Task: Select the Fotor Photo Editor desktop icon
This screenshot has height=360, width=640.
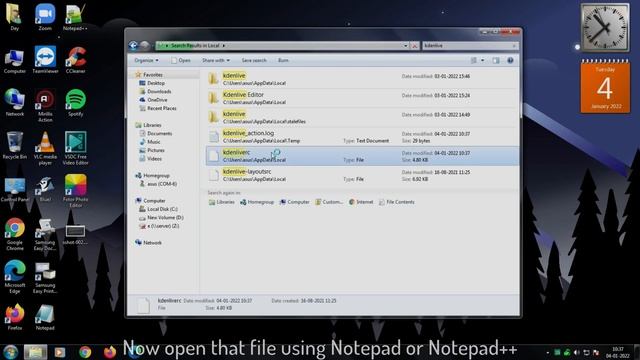Action: tap(76, 191)
